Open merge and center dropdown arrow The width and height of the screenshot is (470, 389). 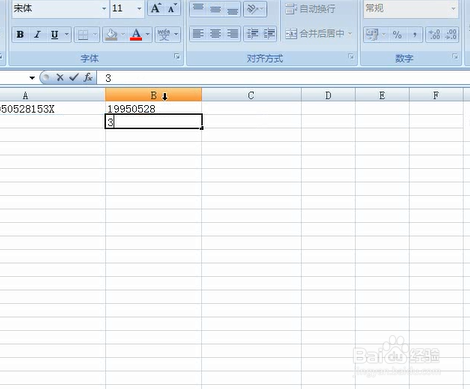(350, 33)
